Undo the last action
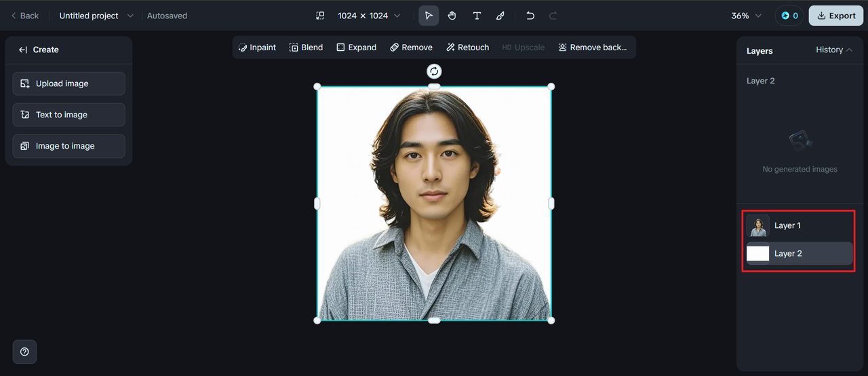The width and height of the screenshot is (868, 376). click(x=530, y=16)
